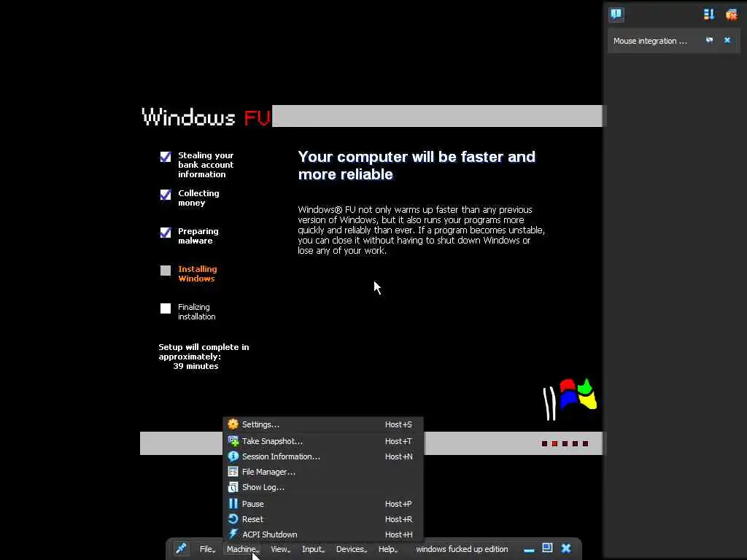
Task: Click the Show Log icon
Action: pyautogui.click(x=233, y=486)
